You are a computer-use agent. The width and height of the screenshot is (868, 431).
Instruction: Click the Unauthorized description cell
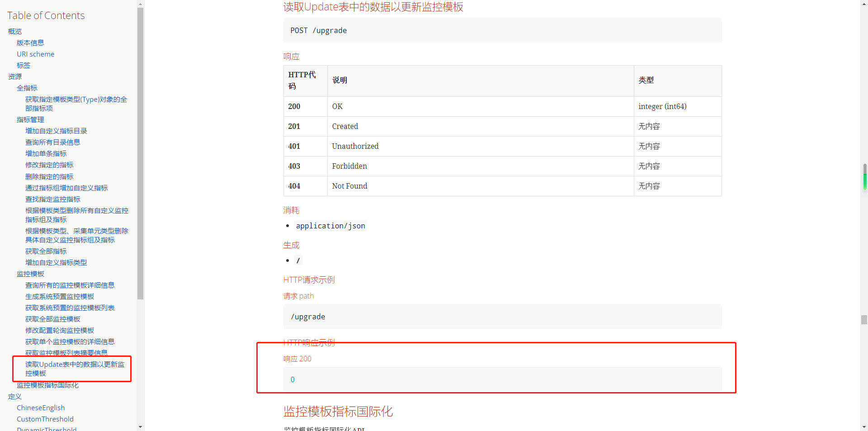point(481,146)
